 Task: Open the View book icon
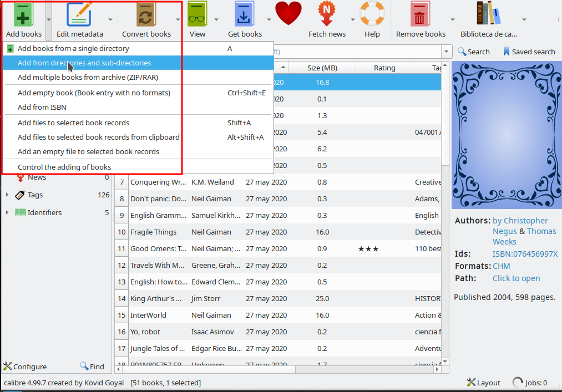point(197,14)
